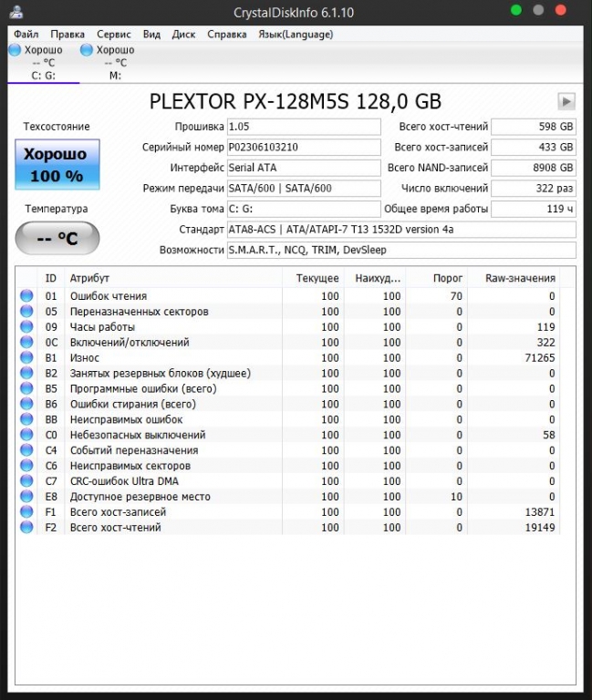Click the NAND writes value 8908 GB
This screenshot has height=700, width=592.
coord(534,168)
